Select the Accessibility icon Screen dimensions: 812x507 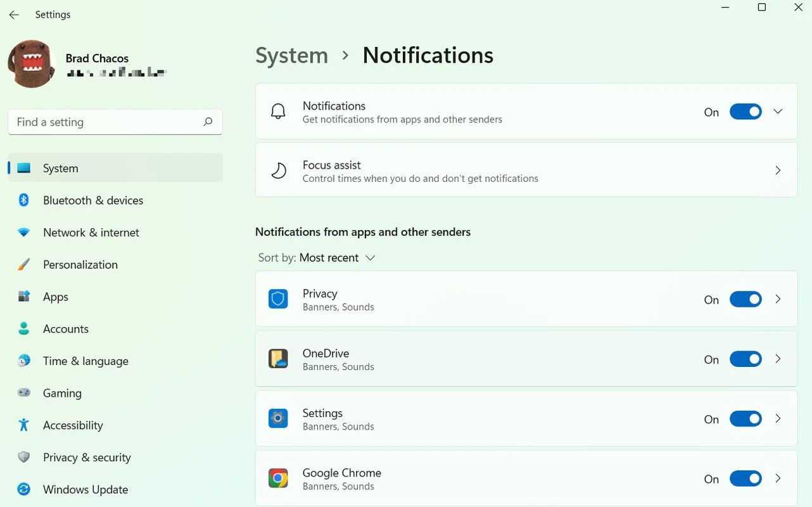[23, 425]
